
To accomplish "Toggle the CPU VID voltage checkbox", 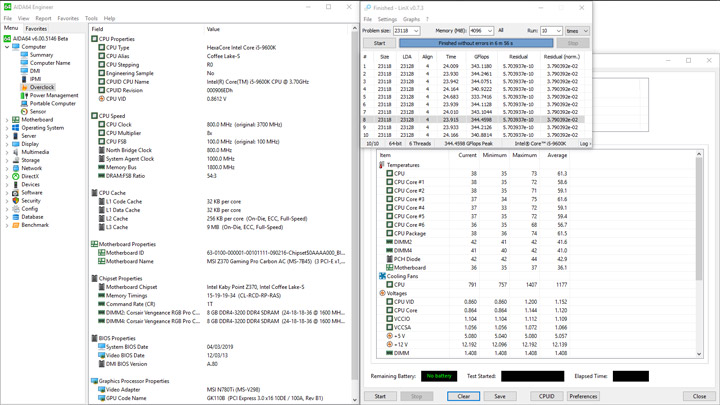I will tap(389, 302).
